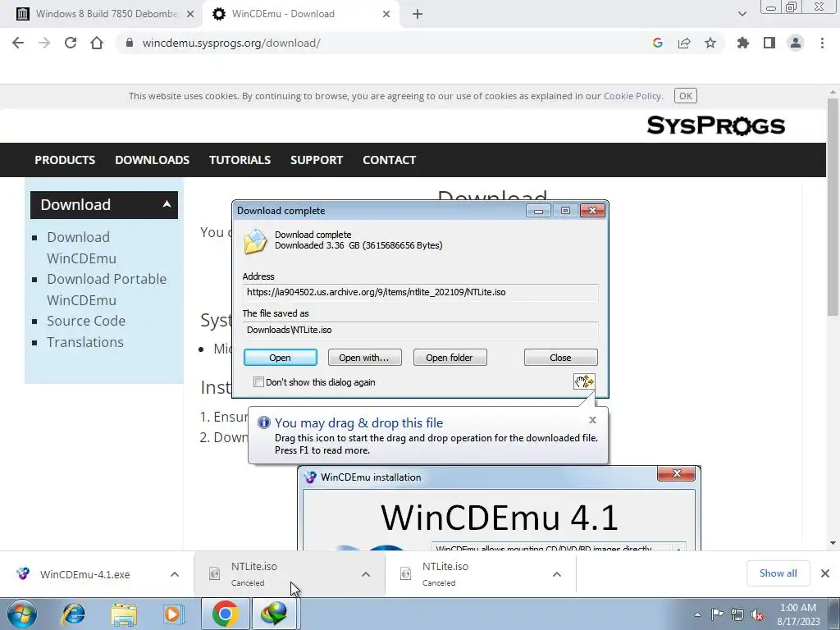The width and height of the screenshot is (840, 630).
Task: Expand options for WinCDEmu-4.1.exe download
Action: 175,574
